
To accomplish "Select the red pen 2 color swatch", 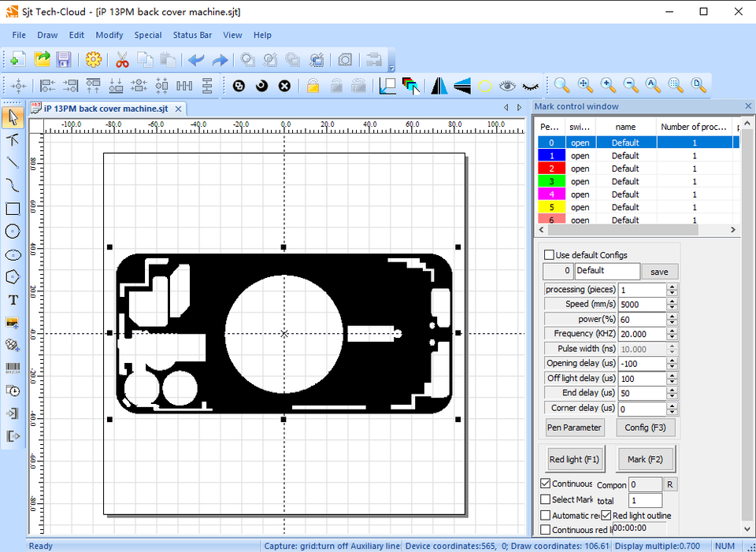I will point(551,169).
